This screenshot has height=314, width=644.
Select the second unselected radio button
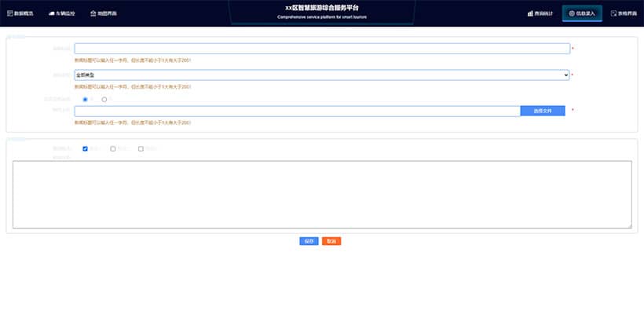point(104,100)
